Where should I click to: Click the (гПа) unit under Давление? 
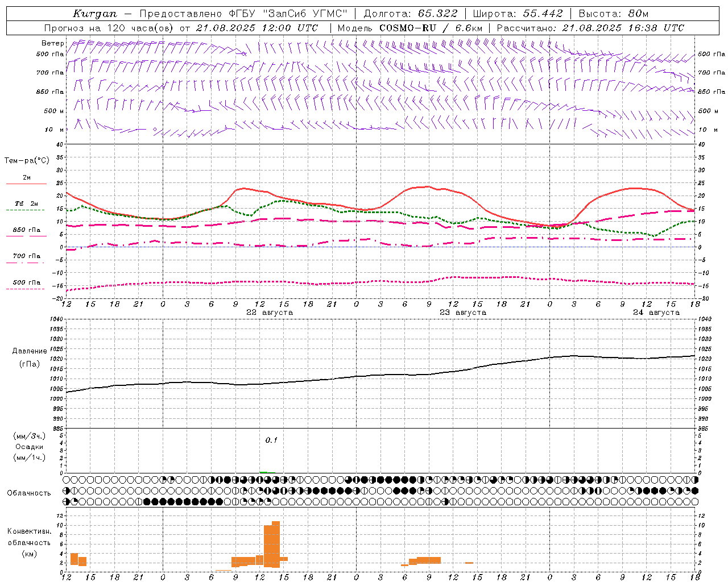[30, 364]
